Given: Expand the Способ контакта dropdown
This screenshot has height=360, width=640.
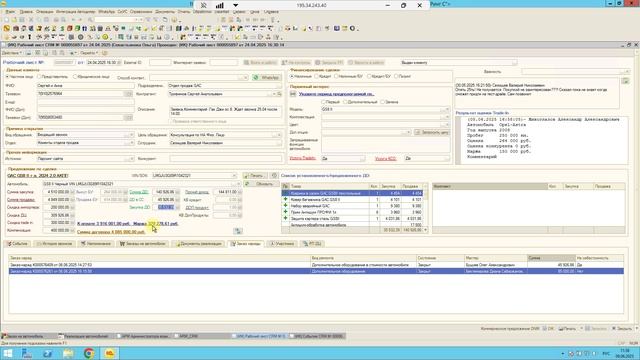Looking at the screenshot, I should [x=245, y=78].
